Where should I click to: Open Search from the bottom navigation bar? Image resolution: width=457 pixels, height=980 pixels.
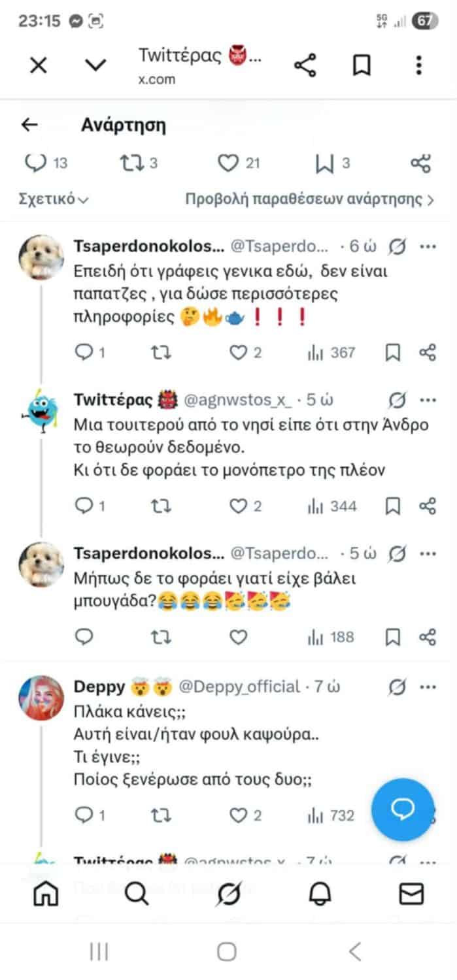click(137, 894)
